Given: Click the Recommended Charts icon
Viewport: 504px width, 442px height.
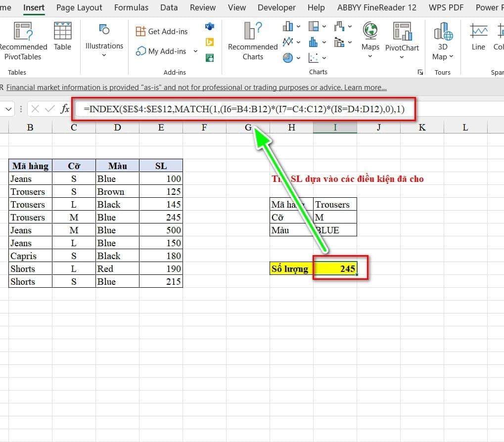Looking at the screenshot, I should coord(253,31).
